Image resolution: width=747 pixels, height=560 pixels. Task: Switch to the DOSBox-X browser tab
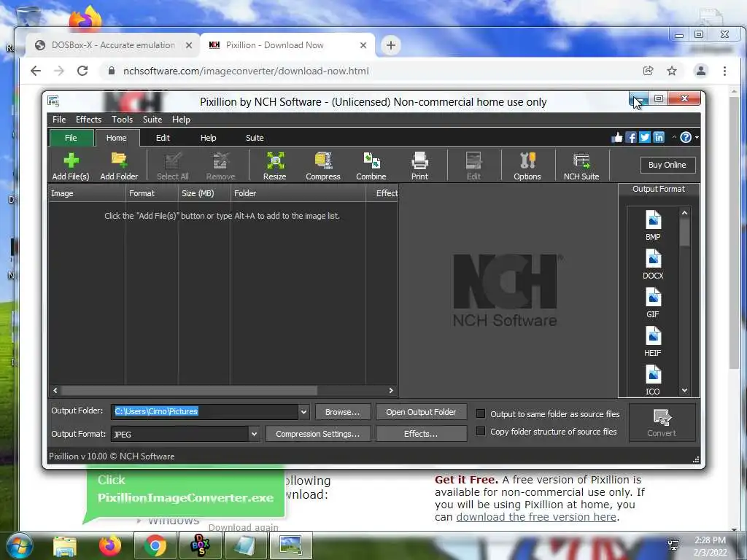113,45
